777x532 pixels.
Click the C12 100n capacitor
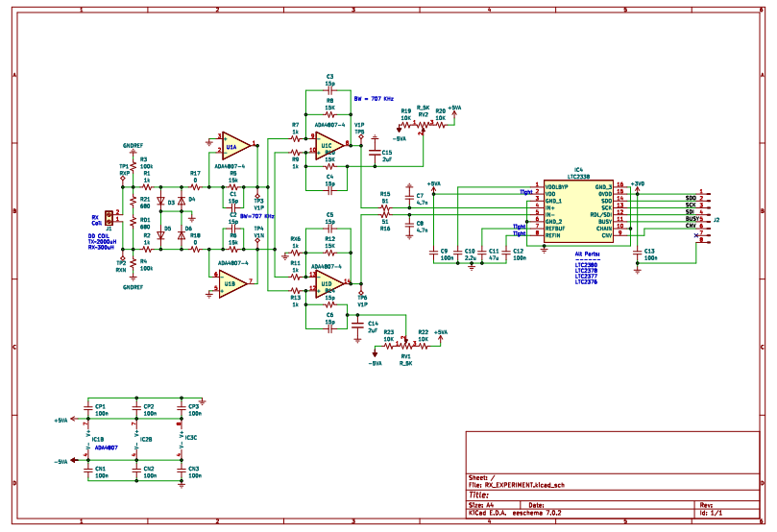coord(506,253)
